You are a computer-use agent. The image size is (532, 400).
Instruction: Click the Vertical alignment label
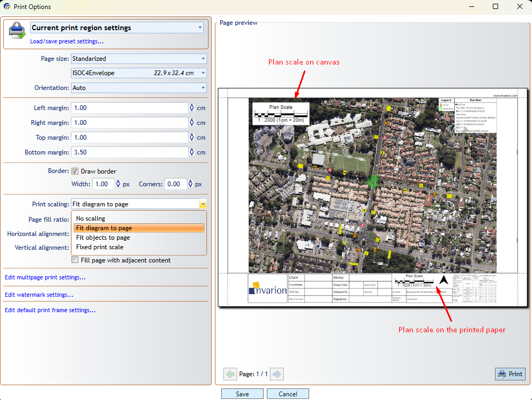42,248
